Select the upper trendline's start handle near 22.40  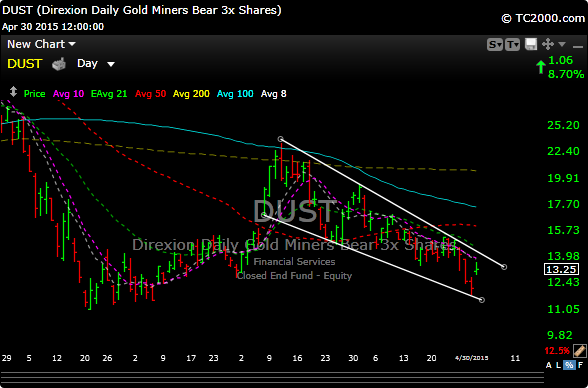point(281,139)
